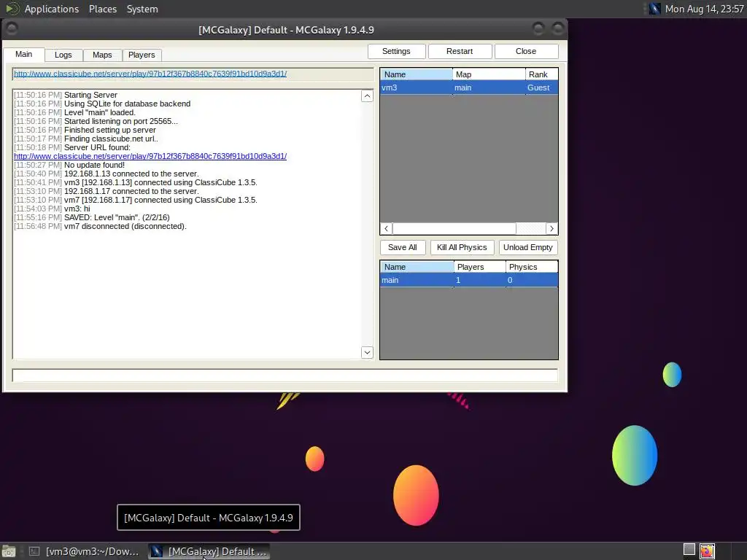Click 'vm7 disconnected' log line

point(100,226)
